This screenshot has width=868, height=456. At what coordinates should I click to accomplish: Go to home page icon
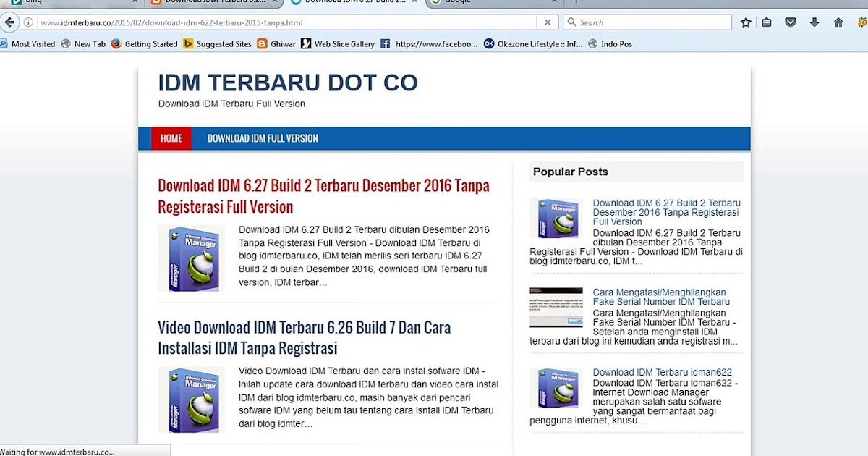(x=838, y=22)
